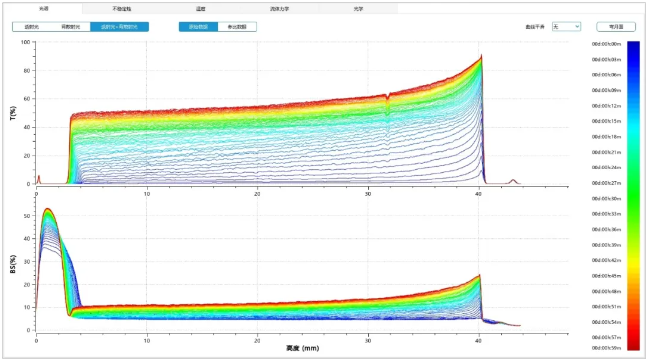Open the 光学 tab
The width and height of the screenshot is (650, 361).
(x=358, y=9)
